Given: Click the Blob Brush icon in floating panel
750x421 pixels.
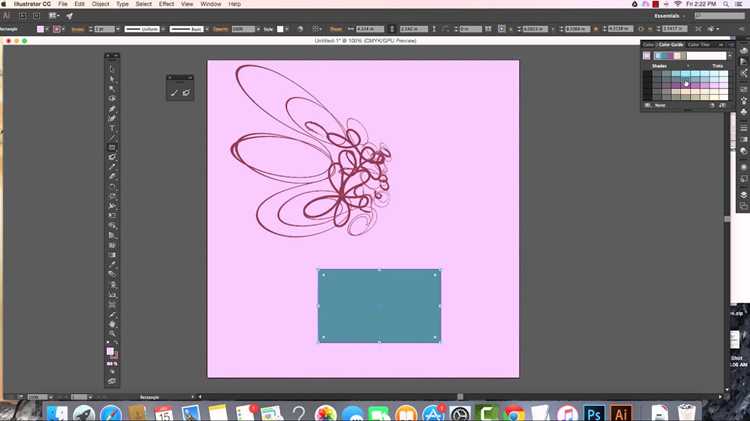Looking at the screenshot, I should pyautogui.click(x=186, y=93).
